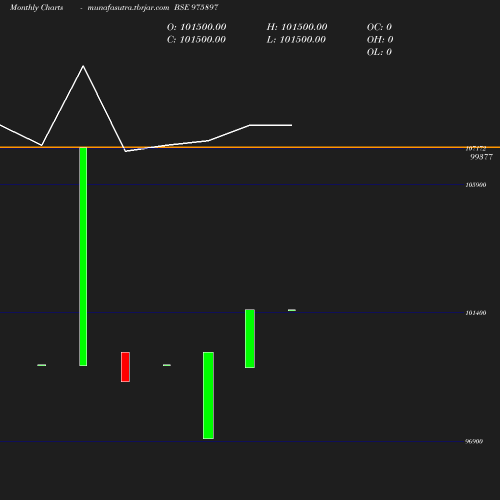Select the green candle touching the 96900 line

click(x=208, y=395)
